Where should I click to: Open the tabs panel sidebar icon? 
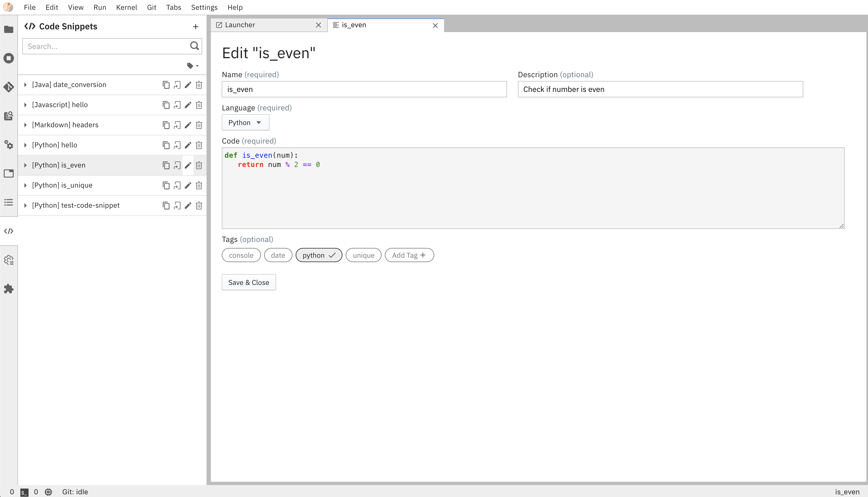[x=9, y=173]
